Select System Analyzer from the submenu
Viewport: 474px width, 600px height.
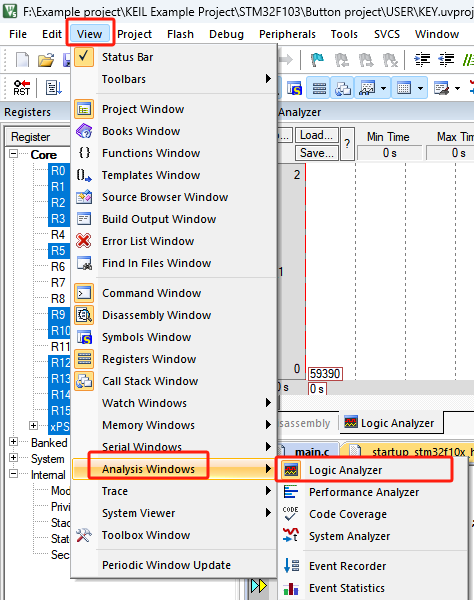[x=349, y=536]
